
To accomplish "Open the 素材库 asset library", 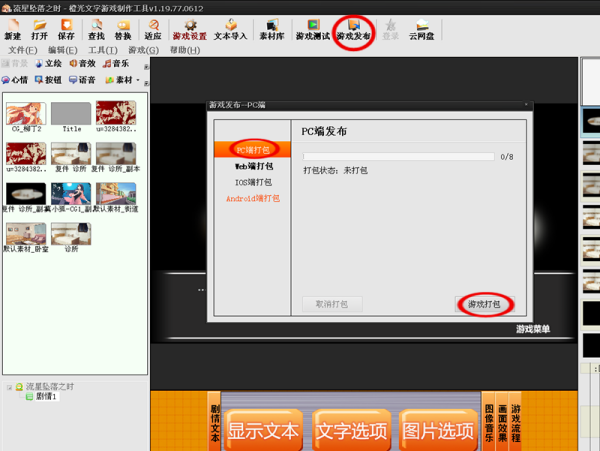I will click(272, 29).
